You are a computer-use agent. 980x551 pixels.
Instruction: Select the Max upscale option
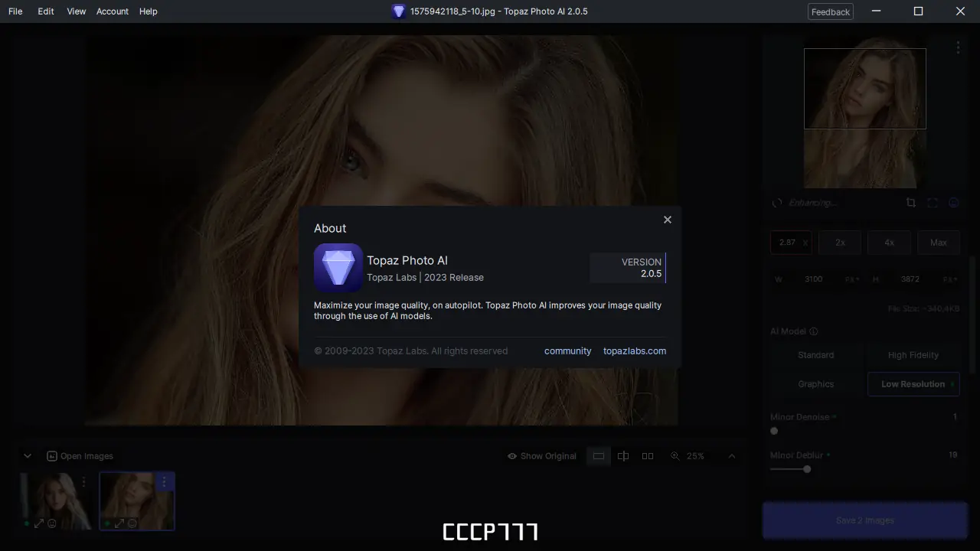click(x=939, y=243)
